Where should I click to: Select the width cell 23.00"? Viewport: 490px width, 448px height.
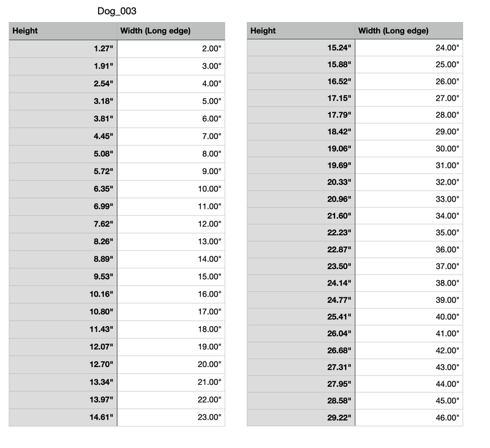[171, 417]
